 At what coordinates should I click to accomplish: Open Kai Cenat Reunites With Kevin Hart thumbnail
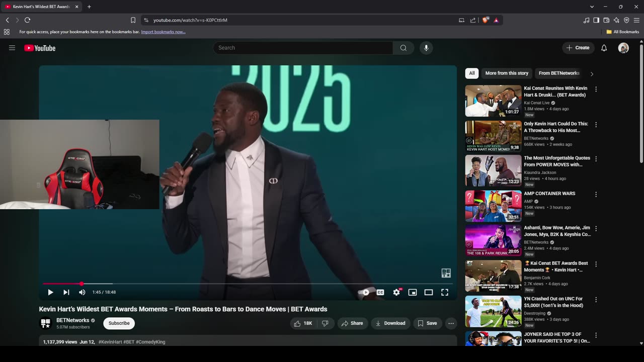click(493, 101)
